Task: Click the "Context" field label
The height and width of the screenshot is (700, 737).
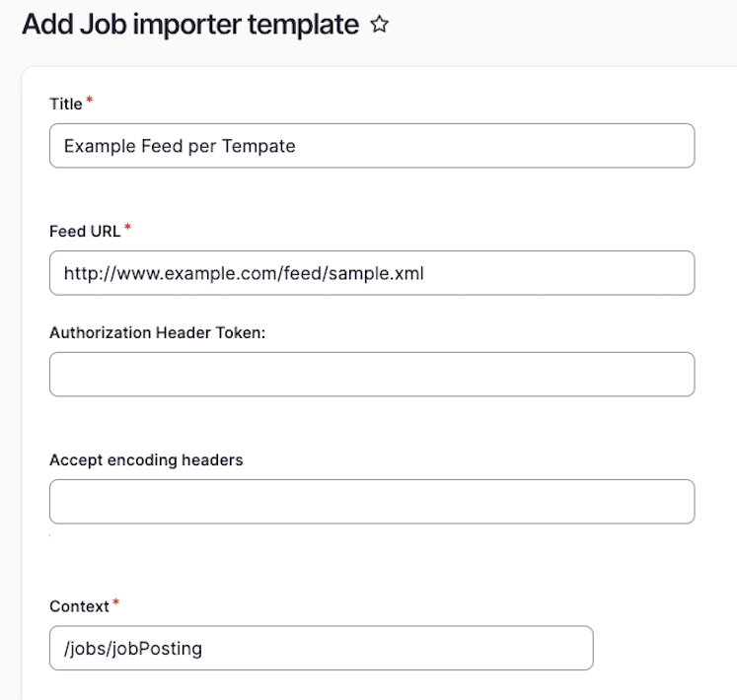Action: [x=79, y=606]
